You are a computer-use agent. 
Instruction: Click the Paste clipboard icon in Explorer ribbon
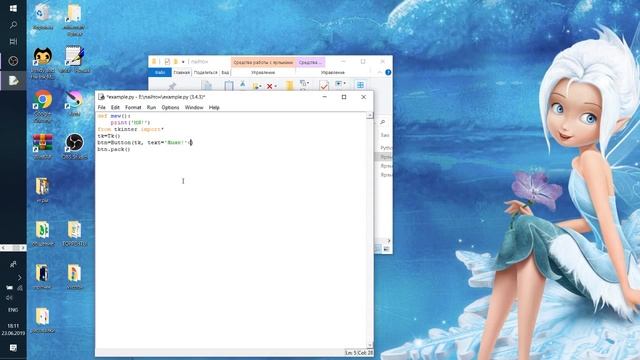click(x=229, y=85)
